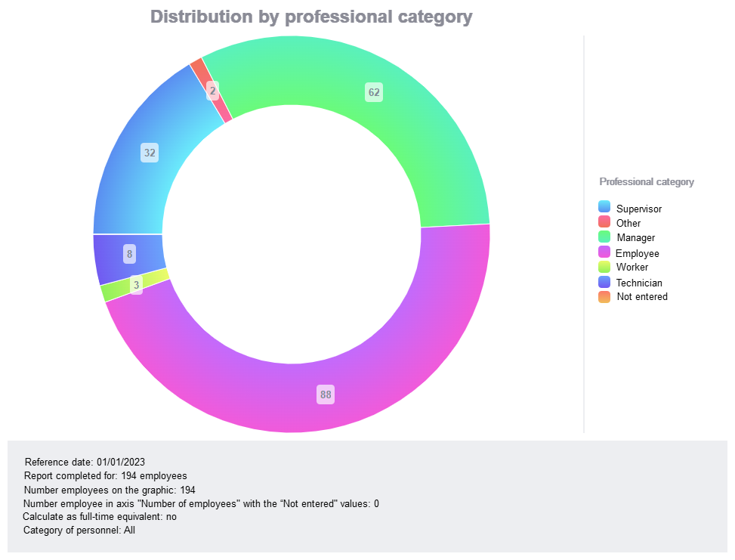735x560 pixels.
Task: Click the green Manager legend swatch
Action: click(x=604, y=237)
